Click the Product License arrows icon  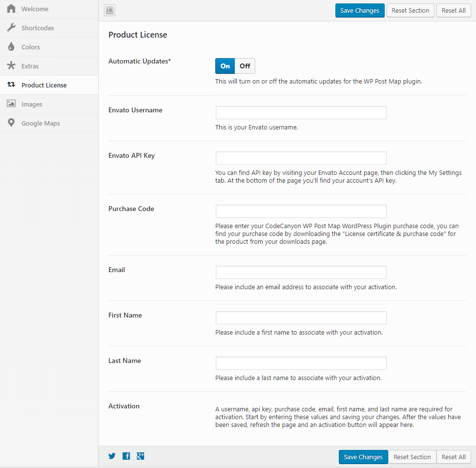tap(11, 85)
